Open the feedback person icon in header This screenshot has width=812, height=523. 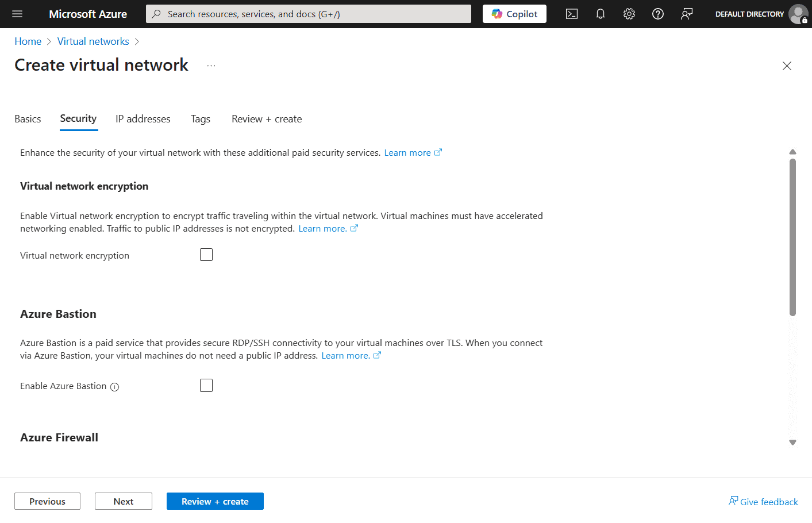pyautogui.click(x=687, y=14)
